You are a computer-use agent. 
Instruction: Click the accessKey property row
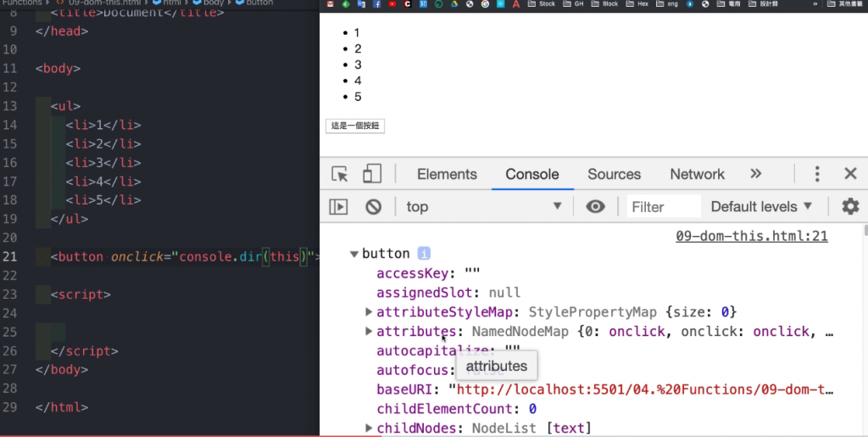click(428, 273)
